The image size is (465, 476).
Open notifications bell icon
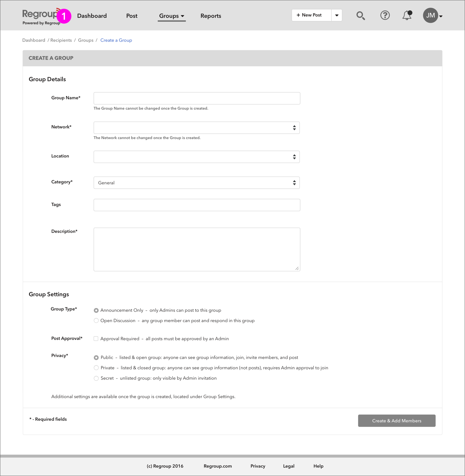coord(407,16)
